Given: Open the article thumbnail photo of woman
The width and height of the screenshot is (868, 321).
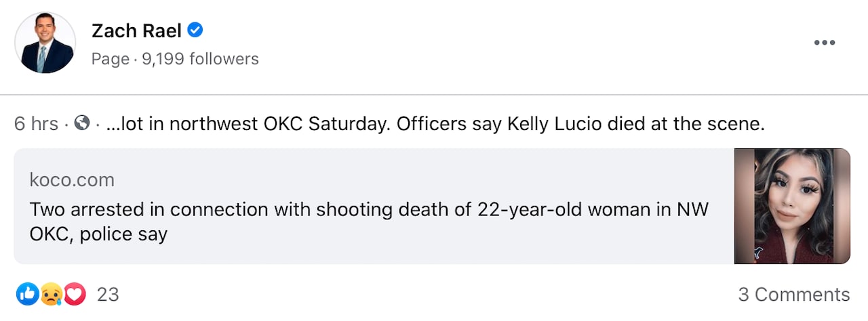Looking at the screenshot, I should [x=792, y=206].
